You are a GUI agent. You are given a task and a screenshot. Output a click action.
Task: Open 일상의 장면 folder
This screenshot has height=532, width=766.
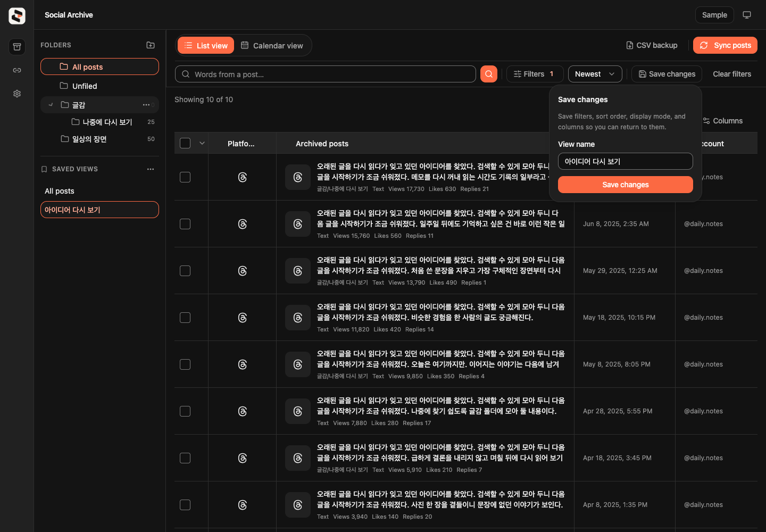click(99, 139)
